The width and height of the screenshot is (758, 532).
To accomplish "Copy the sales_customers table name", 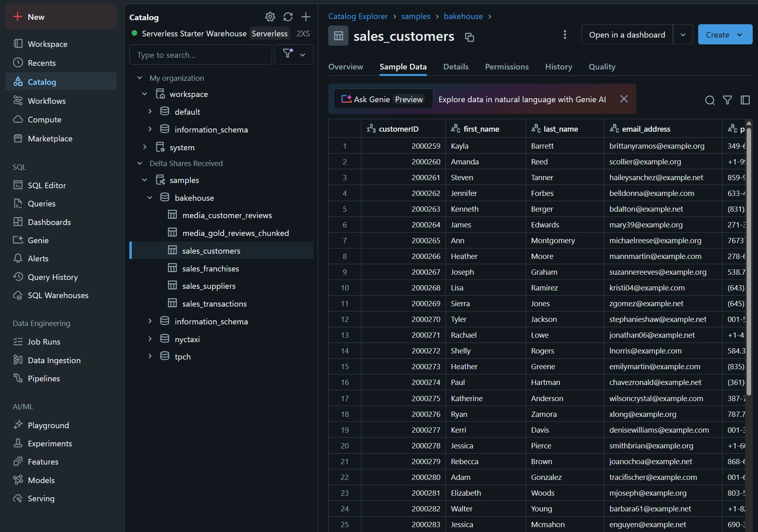I will click(469, 37).
